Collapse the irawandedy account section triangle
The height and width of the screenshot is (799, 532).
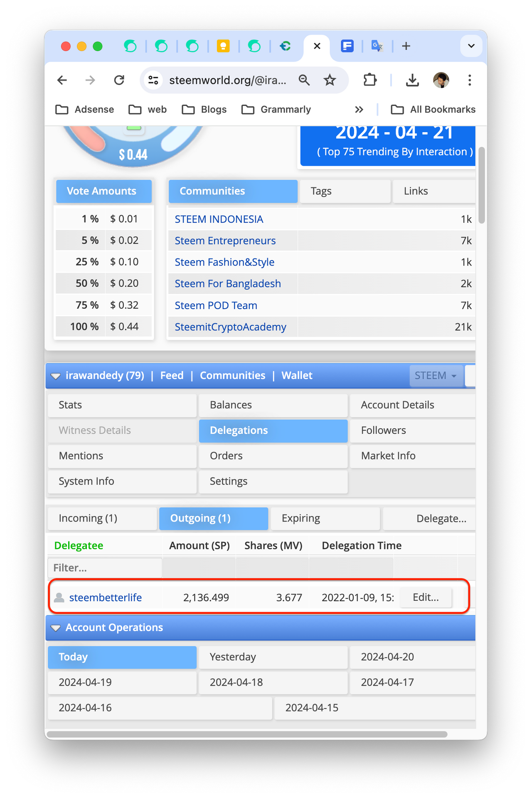55,376
